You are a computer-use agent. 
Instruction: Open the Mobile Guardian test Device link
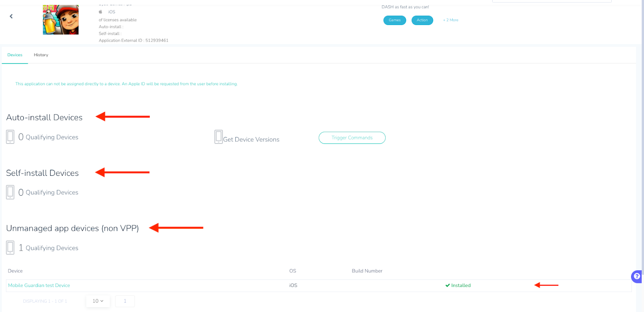click(x=39, y=285)
